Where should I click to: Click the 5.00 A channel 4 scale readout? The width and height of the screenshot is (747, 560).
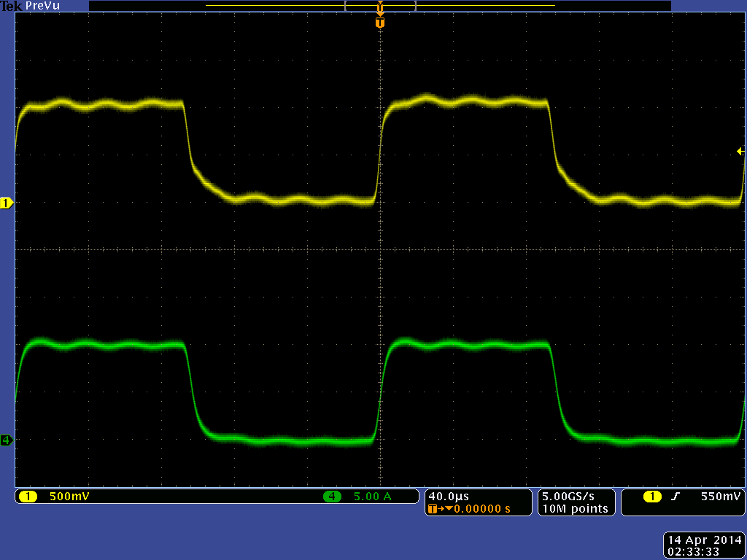click(x=372, y=497)
